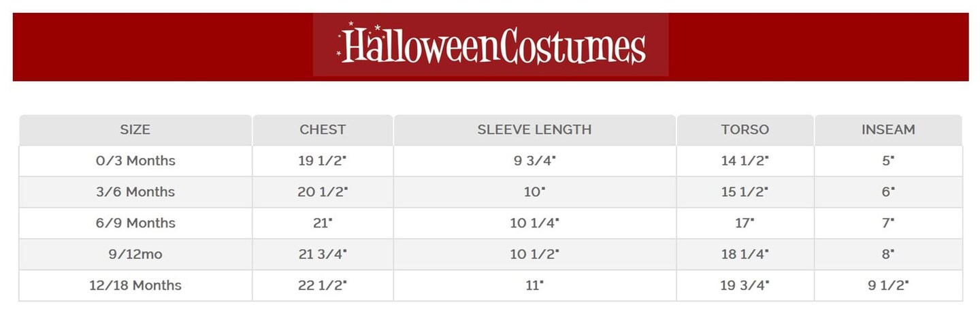This screenshot has width=980, height=320.
Task: Select the INSEAM column header
Action: coord(888,129)
